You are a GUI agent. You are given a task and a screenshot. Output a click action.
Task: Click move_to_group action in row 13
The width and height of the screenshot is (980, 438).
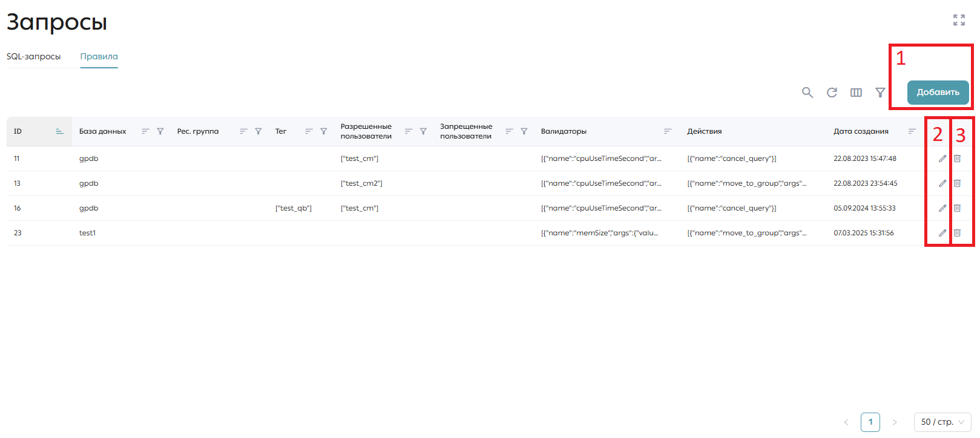click(747, 183)
